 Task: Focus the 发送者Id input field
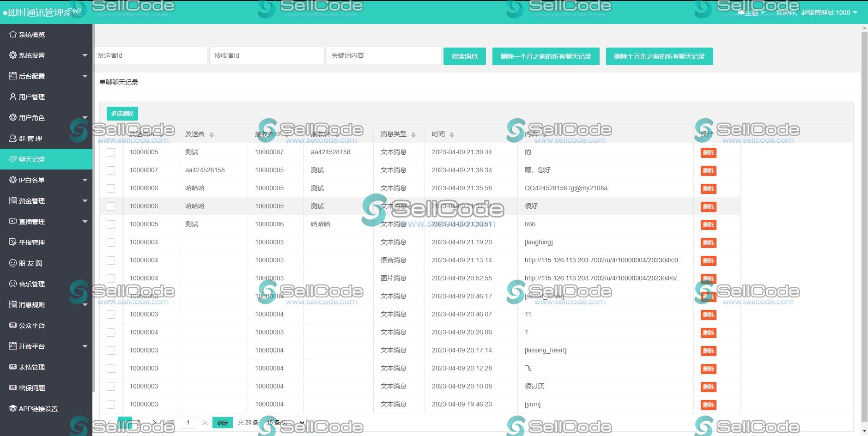(150, 55)
